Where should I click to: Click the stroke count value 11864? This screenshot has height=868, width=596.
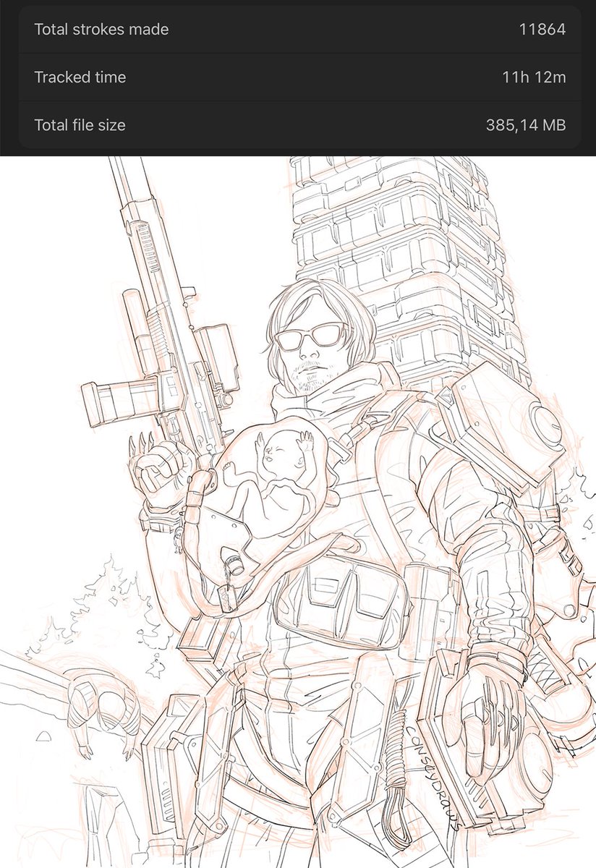542,30
